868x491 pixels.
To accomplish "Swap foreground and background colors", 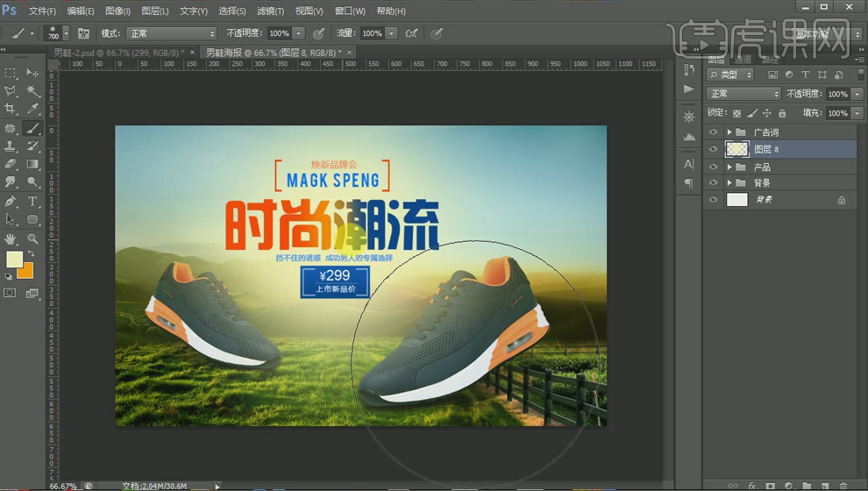I will click(32, 253).
